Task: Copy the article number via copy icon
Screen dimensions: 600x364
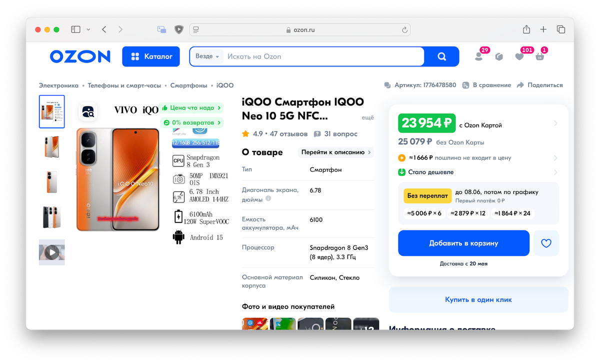Action: coord(387,85)
